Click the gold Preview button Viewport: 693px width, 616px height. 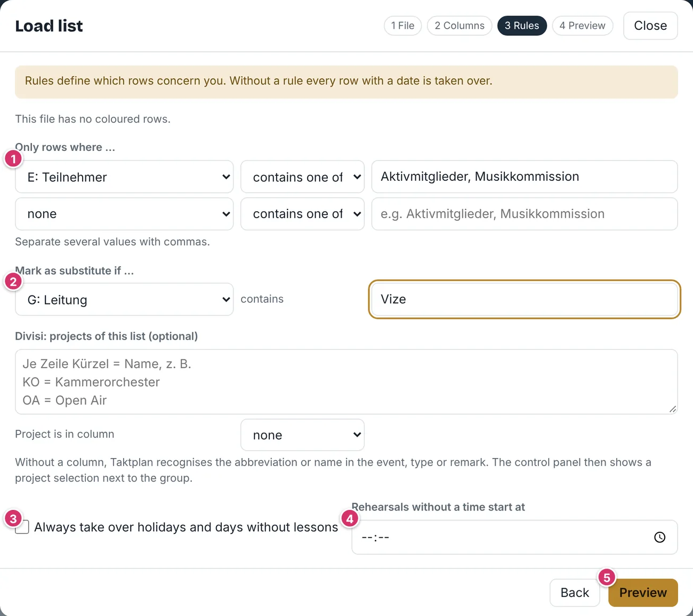coord(643,593)
